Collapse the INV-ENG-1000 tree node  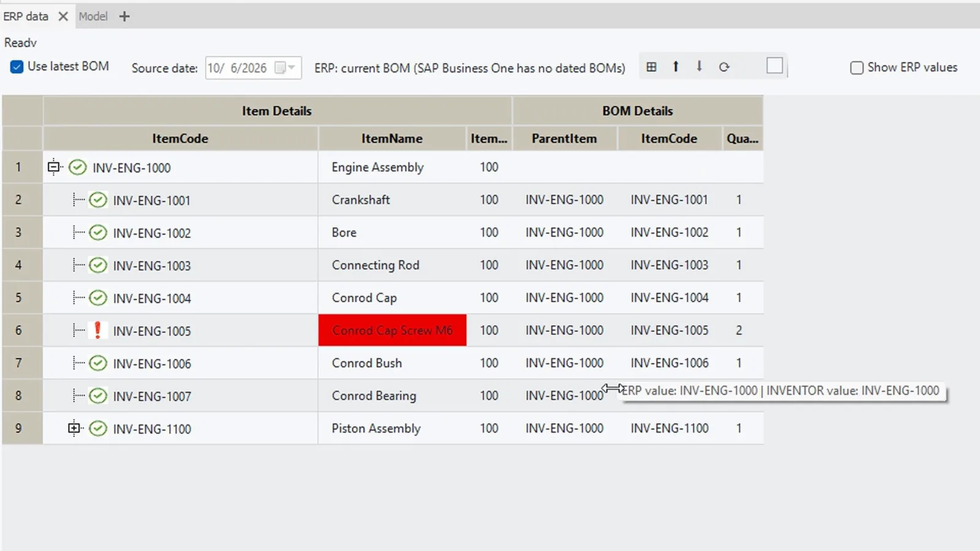[53, 167]
